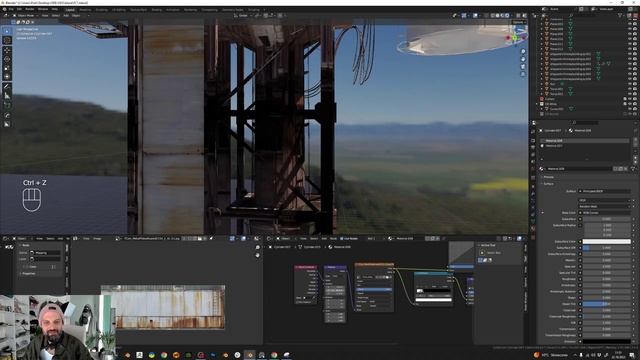Disable the Sun object in renders
640x360 pixels.
pos(635,84)
